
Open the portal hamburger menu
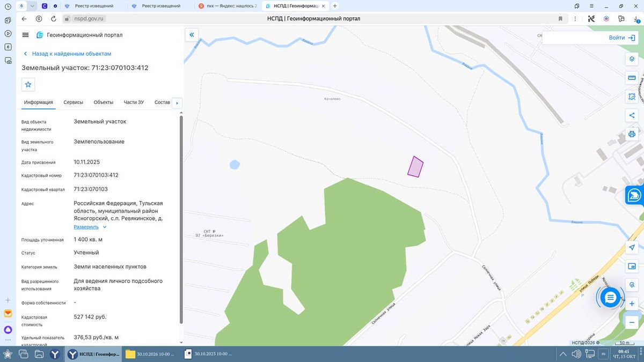pyautogui.click(x=25, y=35)
